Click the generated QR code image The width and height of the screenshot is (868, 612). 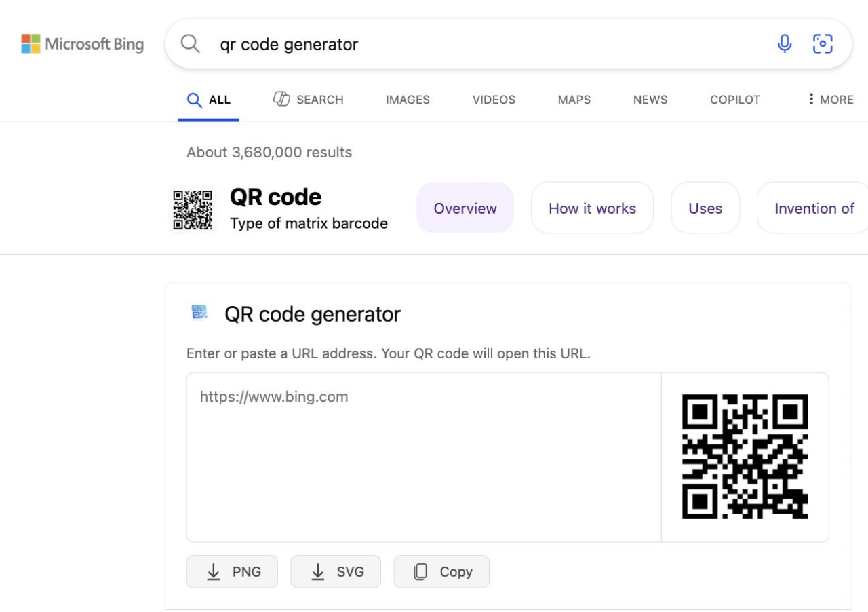coord(745,457)
